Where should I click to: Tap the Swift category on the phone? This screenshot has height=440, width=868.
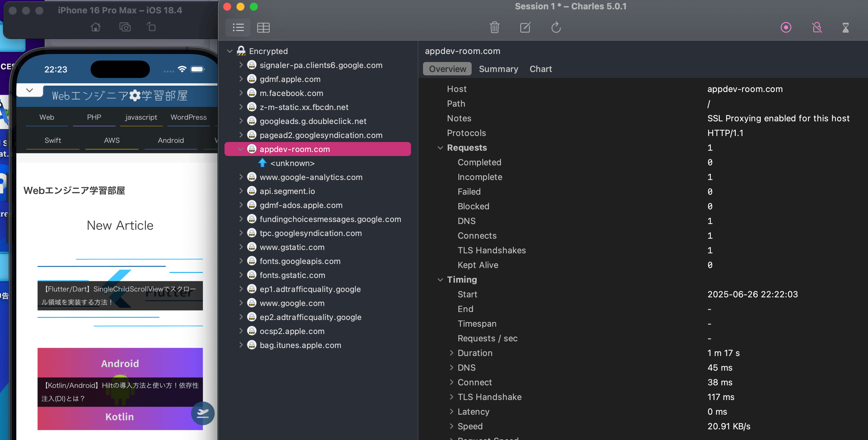53,140
